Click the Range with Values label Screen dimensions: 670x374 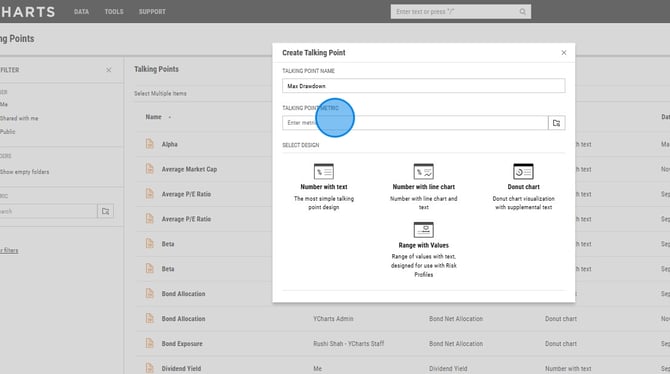[423, 245]
